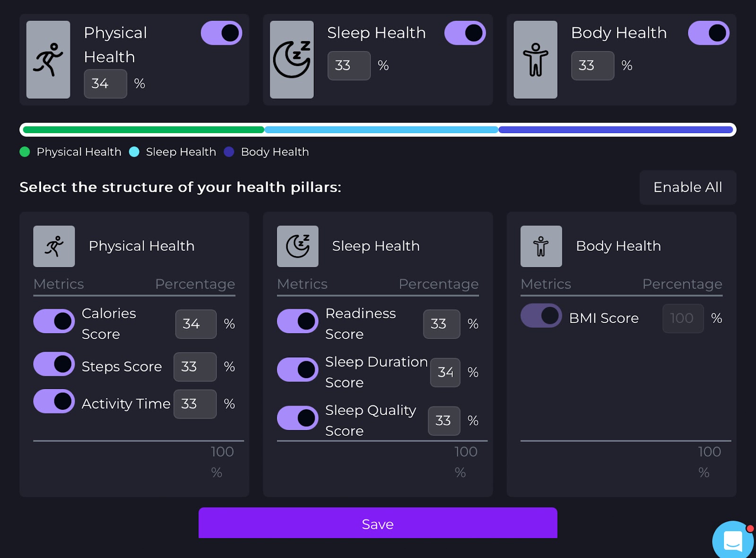Click the small running icon in Physical Health metrics panel

coord(54,246)
